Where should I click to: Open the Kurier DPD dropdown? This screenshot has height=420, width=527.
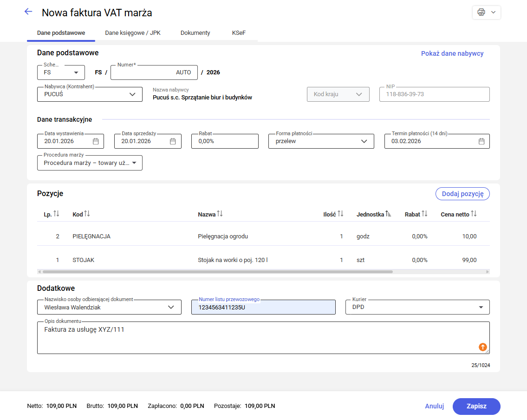(481, 307)
